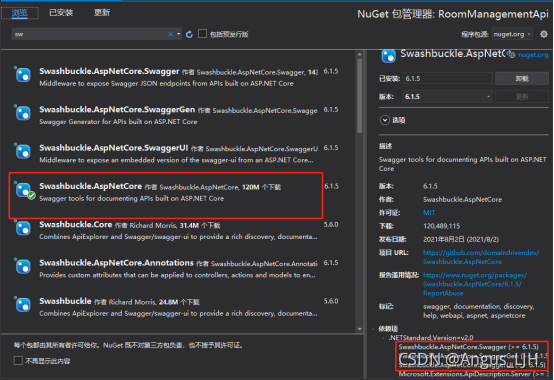
Task: Click the Swashbuckle.AspNetCore.SwaggerUI package icon
Action: coord(23,152)
